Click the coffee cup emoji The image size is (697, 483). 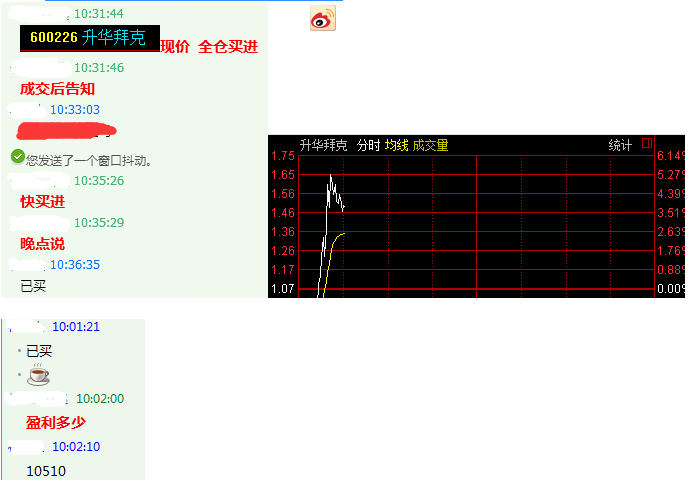(x=38, y=374)
